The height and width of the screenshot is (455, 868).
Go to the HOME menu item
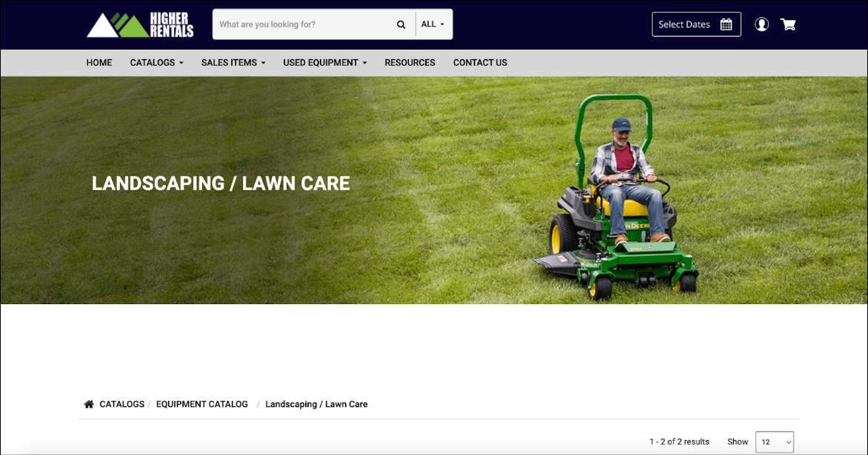pyautogui.click(x=99, y=62)
